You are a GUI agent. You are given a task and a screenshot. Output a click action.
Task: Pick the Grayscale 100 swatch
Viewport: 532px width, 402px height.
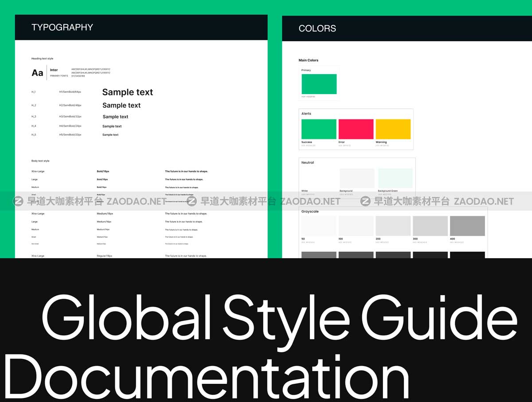[356, 226]
